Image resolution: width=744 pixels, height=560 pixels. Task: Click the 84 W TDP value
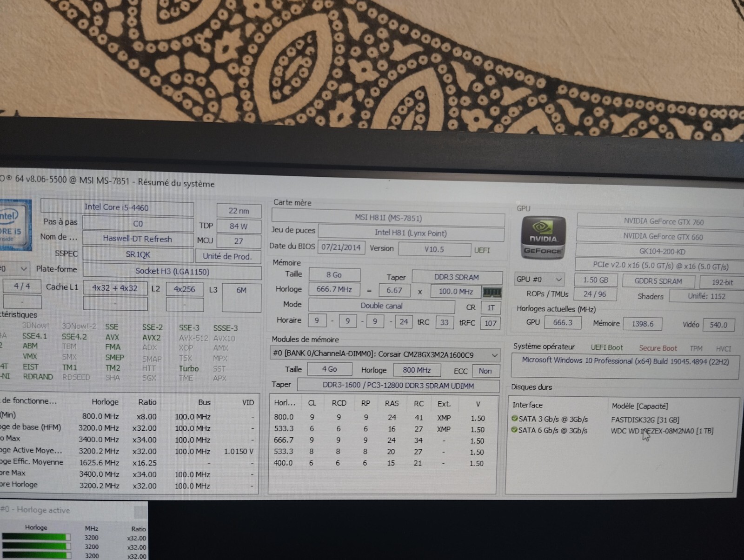239,226
